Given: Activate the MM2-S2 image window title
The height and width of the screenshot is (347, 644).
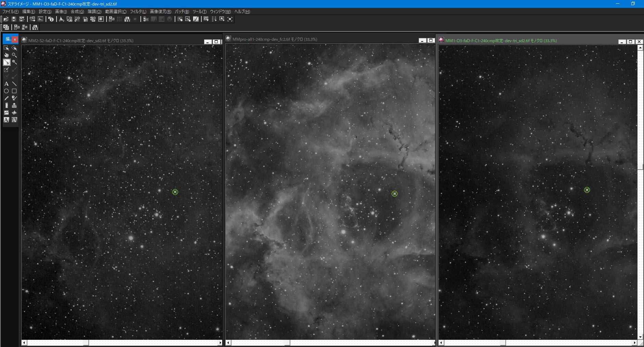Looking at the screenshot, I should point(81,40).
